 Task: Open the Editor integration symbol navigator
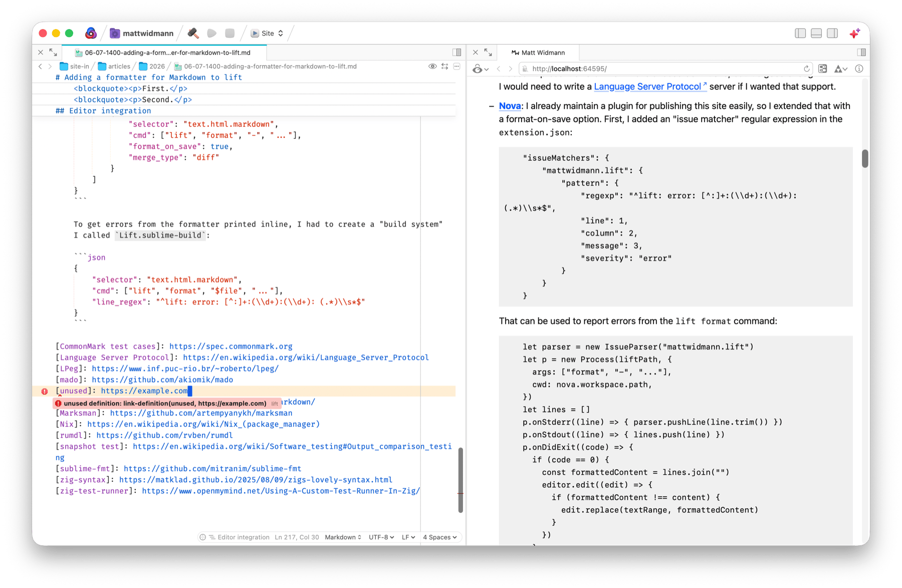tap(239, 537)
